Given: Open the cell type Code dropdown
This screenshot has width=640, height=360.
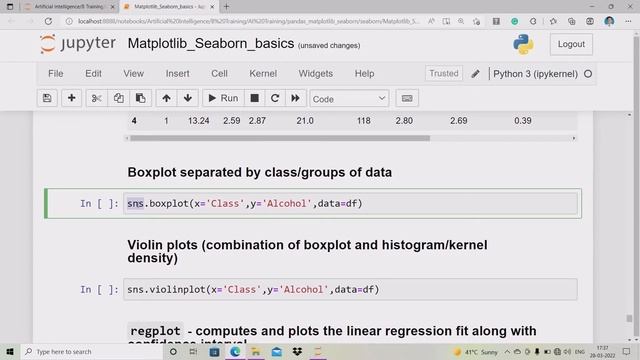Looking at the screenshot, I should (x=349, y=99).
